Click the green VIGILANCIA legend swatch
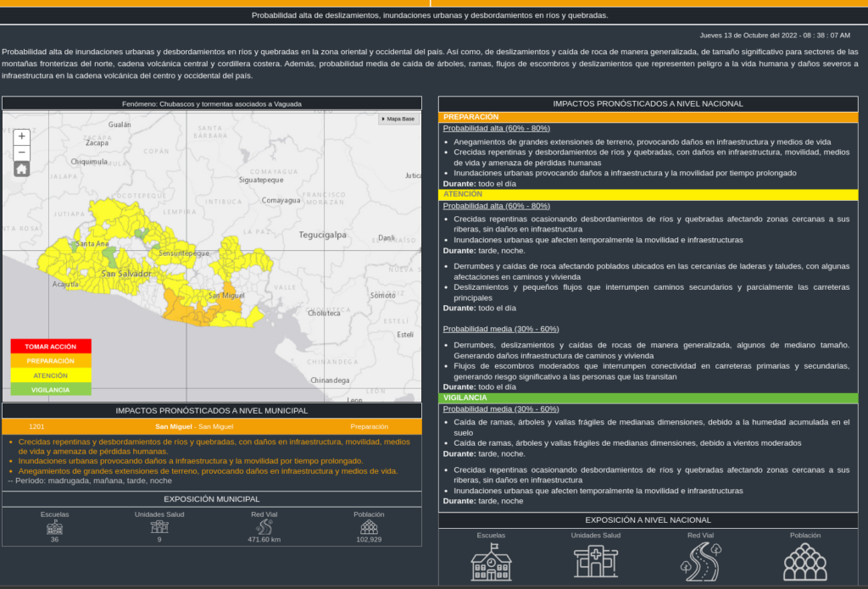Viewport: 868px width, 589px height. coord(50,390)
